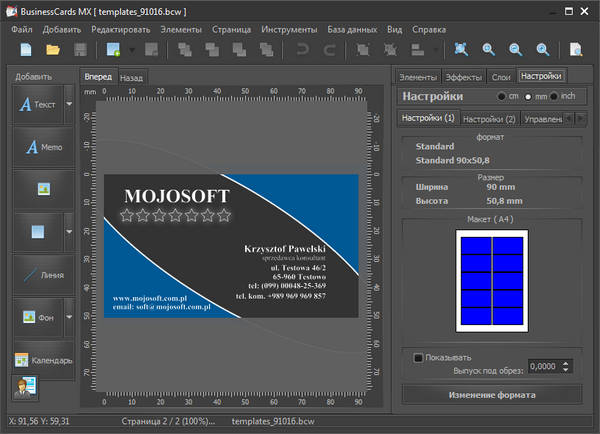Select mm units radio button
This screenshot has width=600, height=434.
pyautogui.click(x=528, y=97)
